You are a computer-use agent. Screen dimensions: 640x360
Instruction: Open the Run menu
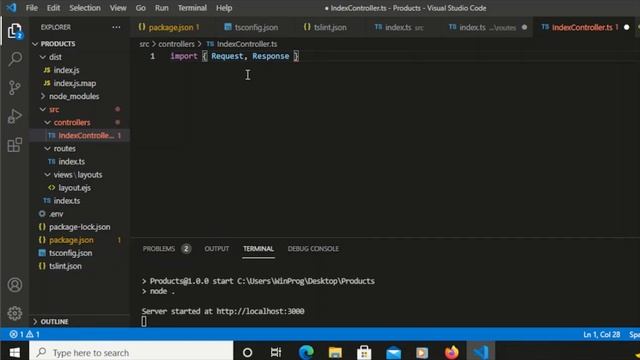pyautogui.click(x=162, y=8)
